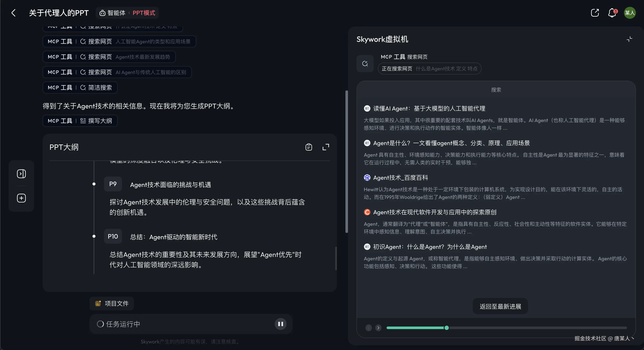
Task: Open the Agent技术_百度百科 search result
Action: 400,178
